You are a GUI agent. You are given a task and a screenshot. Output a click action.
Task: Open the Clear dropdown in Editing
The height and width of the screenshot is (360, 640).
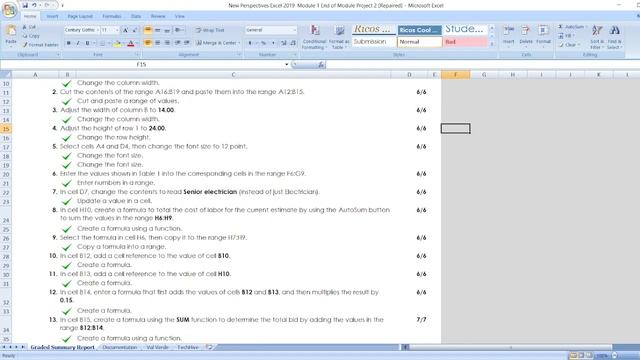[x=578, y=45]
